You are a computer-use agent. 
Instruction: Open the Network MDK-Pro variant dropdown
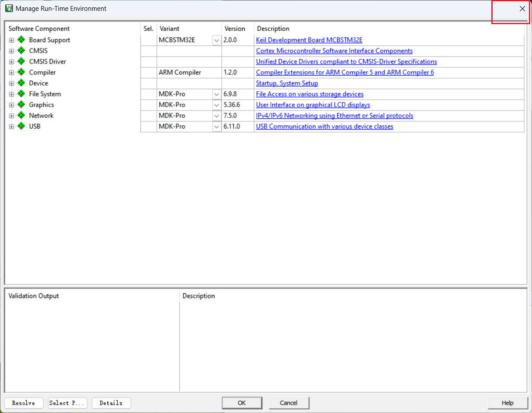click(x=217, y=116)
